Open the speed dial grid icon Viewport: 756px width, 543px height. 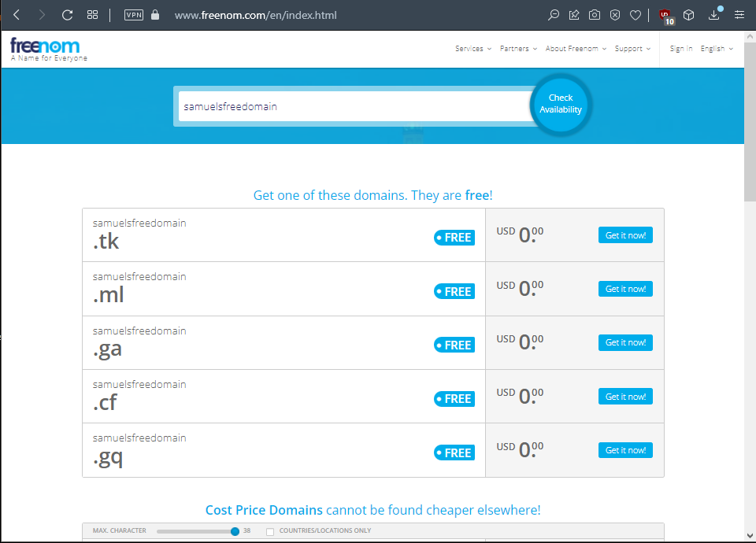coord(93,15)
